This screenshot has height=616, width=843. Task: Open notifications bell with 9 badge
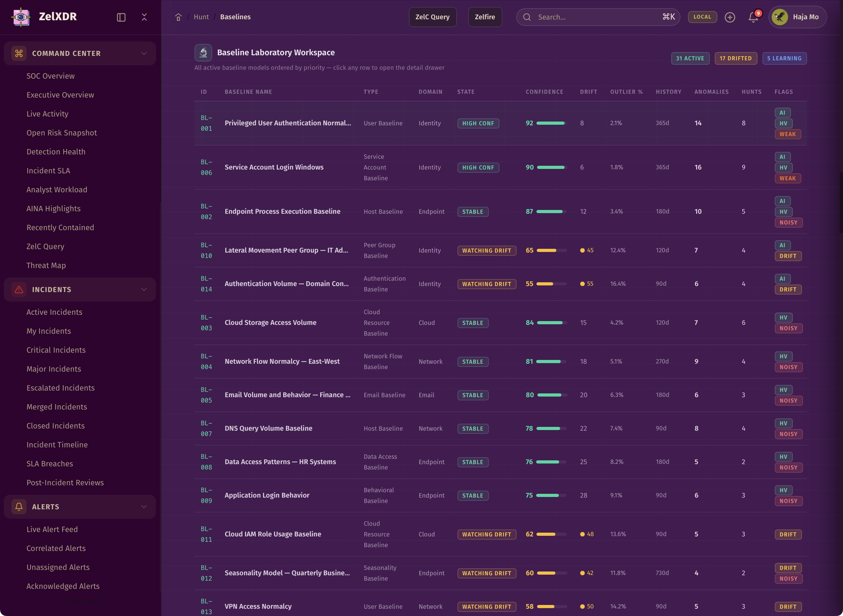[x=753, y=17]
